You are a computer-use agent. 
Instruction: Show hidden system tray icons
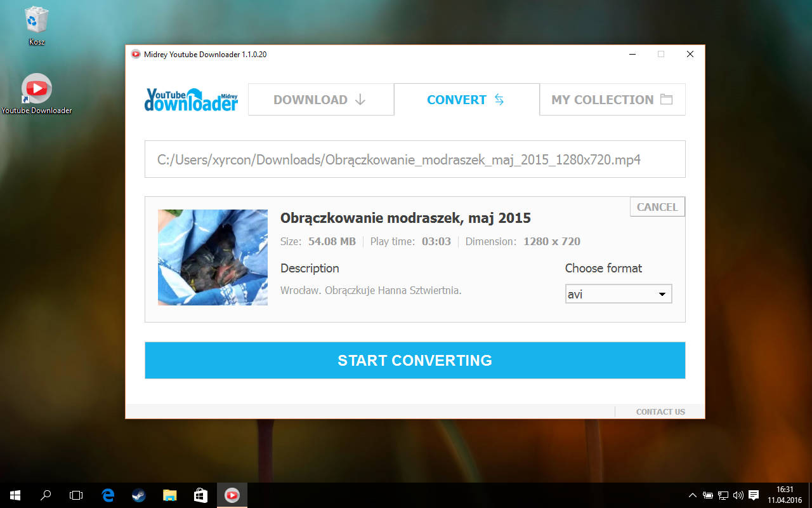click(692, 495)
